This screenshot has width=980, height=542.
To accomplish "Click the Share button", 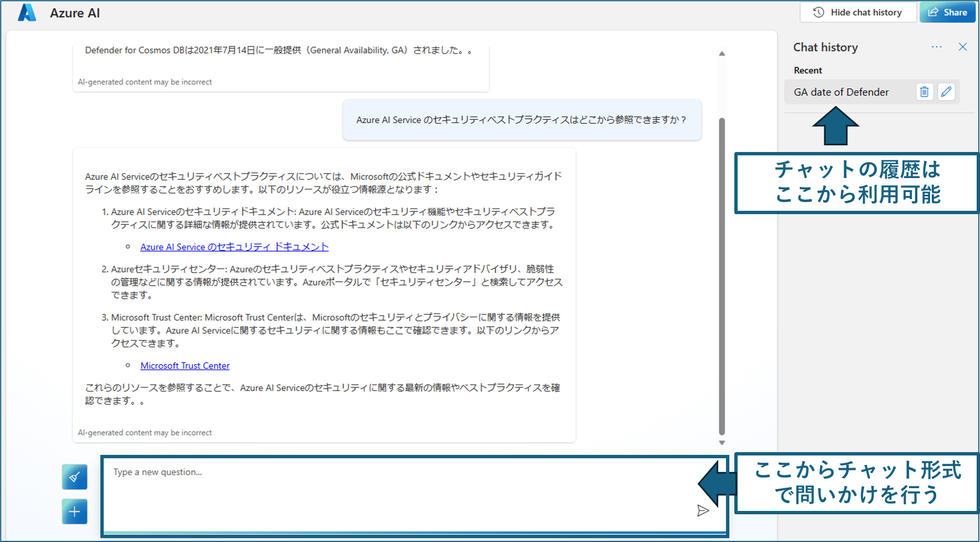I will click(x=947, y=12).
